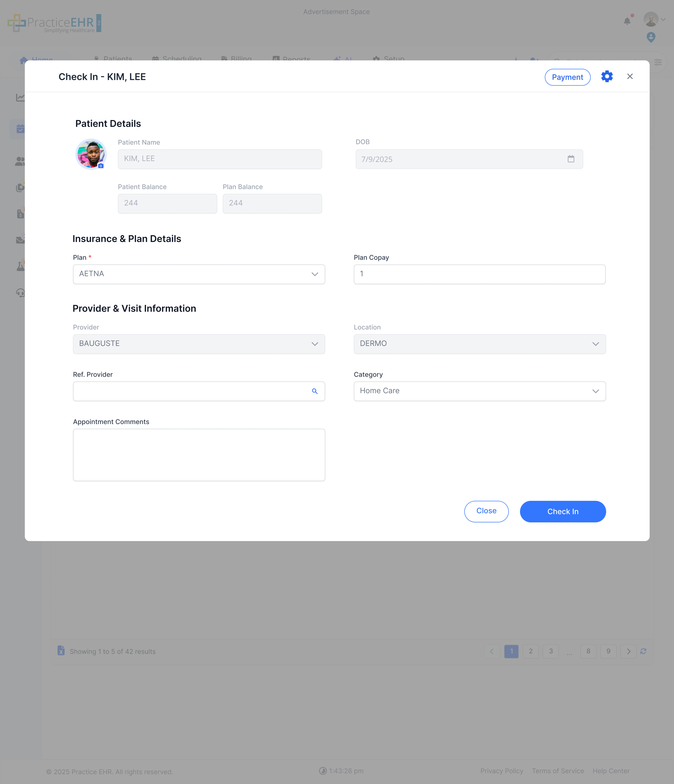Open check-in settings gear icon
The width and height of the screenshot is (674, 784).
click(607, 77)
